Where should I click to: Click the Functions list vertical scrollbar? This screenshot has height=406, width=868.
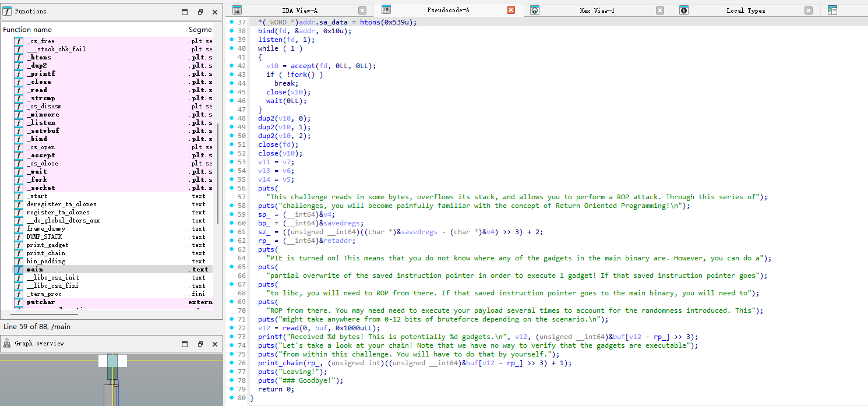218,151
